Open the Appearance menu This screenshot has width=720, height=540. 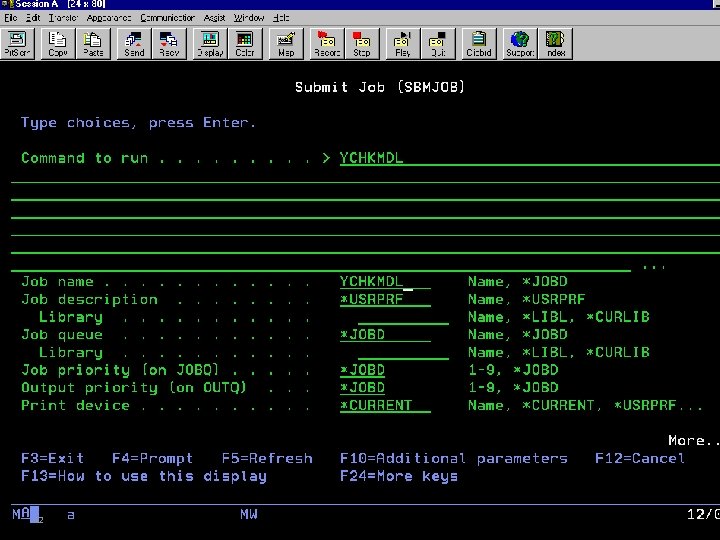tap(109, 17)
